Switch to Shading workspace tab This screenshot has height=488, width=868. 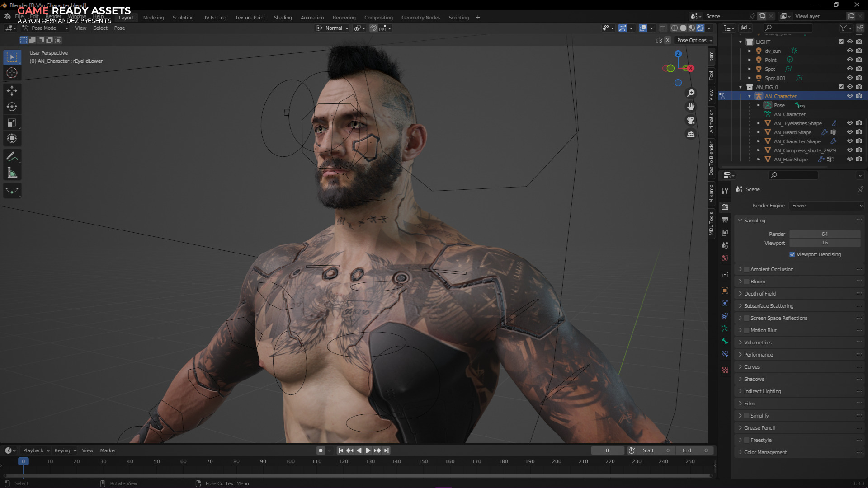(x=283, y=18)
